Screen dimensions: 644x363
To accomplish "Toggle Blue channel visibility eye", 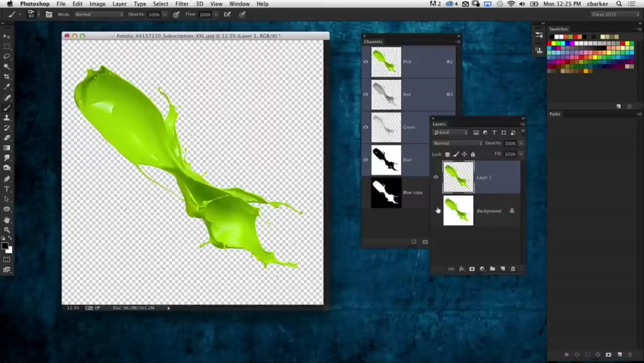I will point(365,159).
